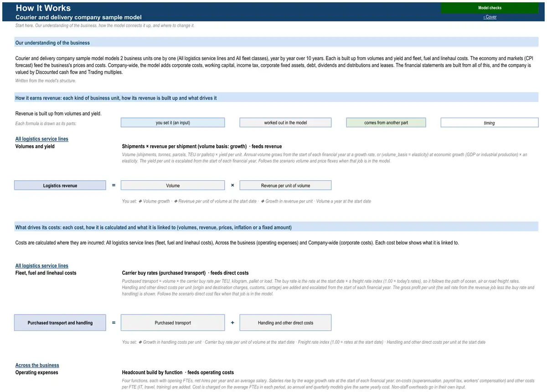
Task: Select the Logistics revenue formula box
Action: click(x=60, y=185)
